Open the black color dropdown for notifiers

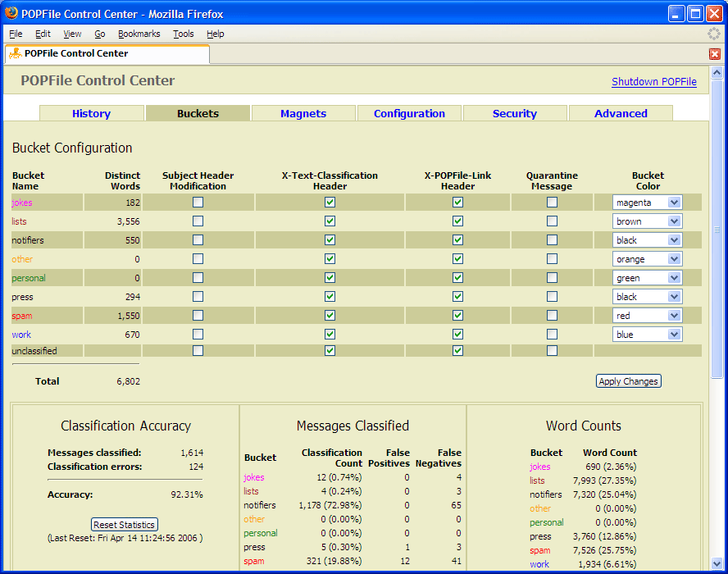(x=647, y=240)
